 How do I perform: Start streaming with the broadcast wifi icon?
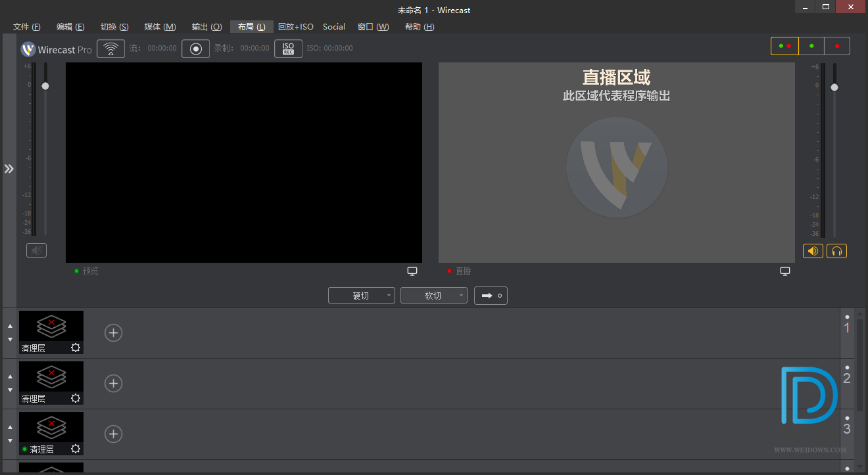[110, 49]
